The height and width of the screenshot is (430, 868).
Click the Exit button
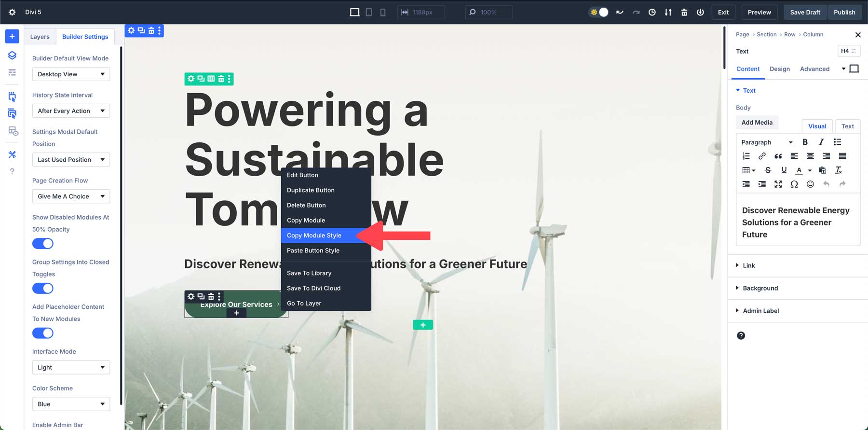[x=723, y=12]
